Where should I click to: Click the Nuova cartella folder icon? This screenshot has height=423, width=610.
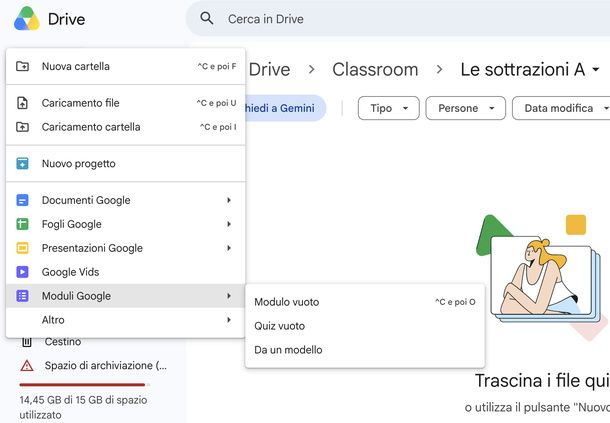coord(23,66)
